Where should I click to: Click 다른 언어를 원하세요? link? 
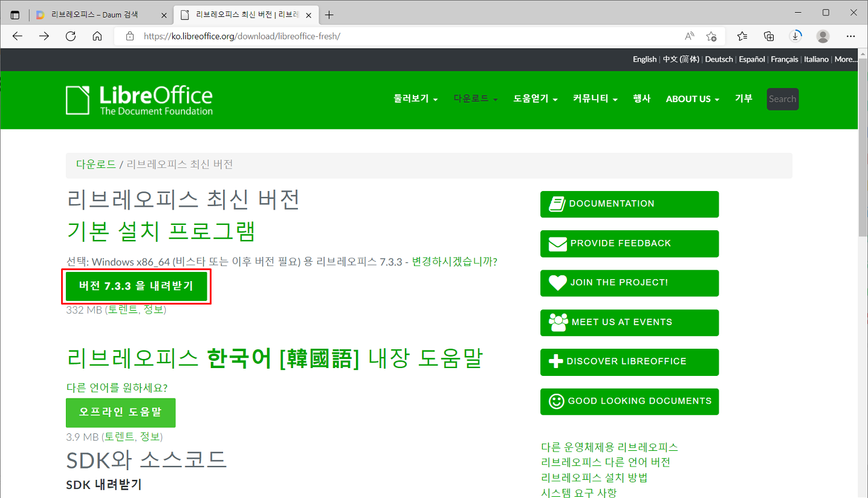coord(117,387)
